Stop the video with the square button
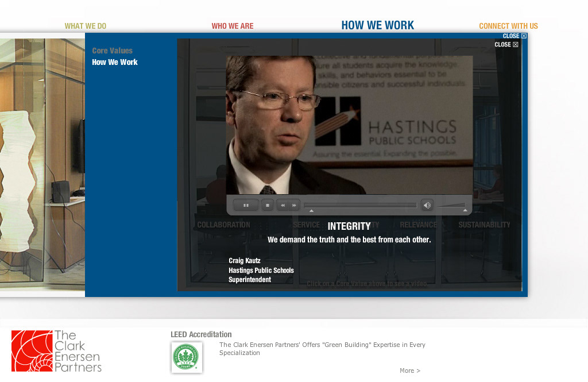This screenshot has height=382, width=588. (268, 205)
